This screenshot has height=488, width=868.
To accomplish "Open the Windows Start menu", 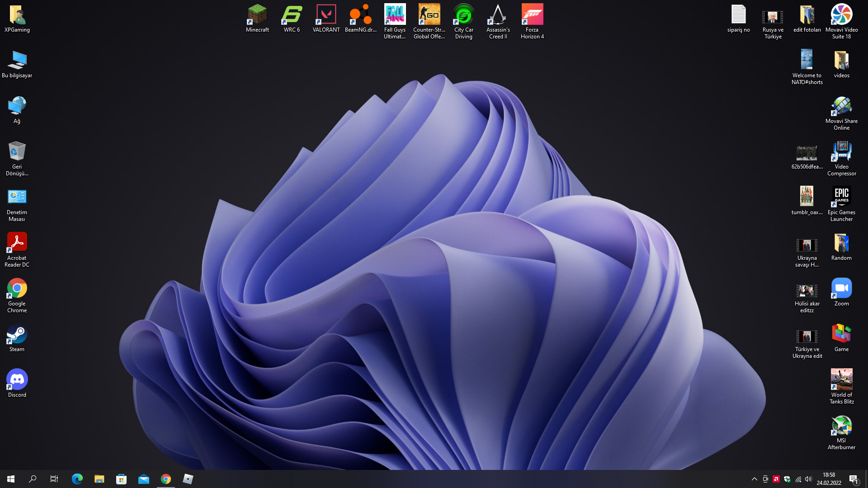I will click(x=11, y=479).
